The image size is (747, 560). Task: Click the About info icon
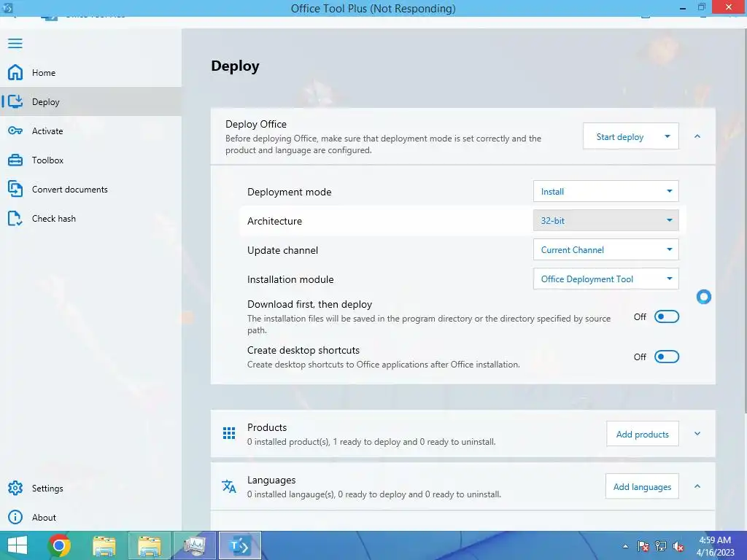tap(15, 517)
